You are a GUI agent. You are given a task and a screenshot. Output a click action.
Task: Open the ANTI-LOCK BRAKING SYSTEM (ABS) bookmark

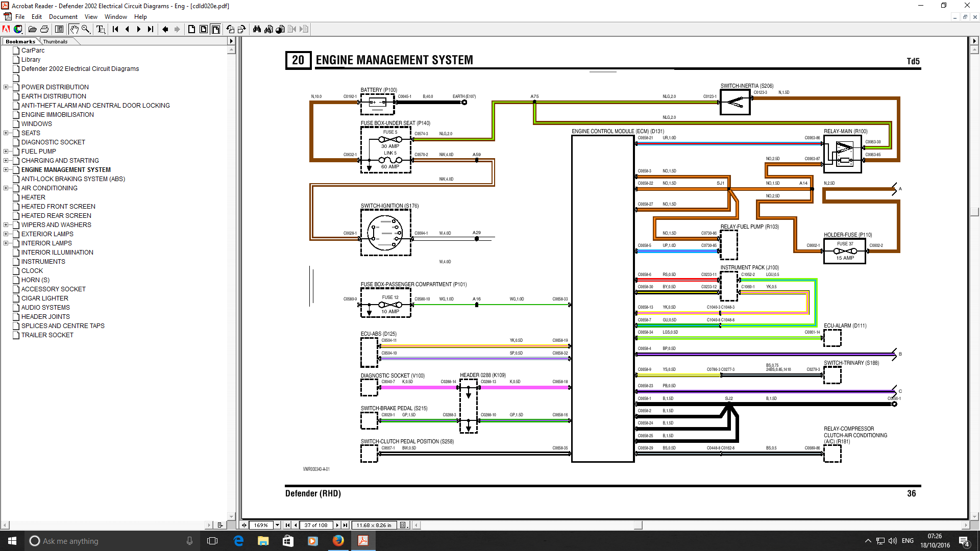(73, 179)
